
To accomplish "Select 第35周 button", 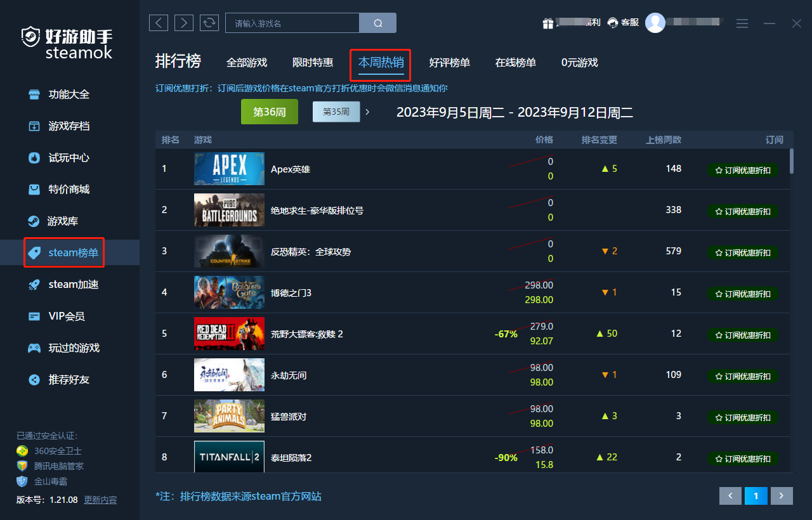I will 336,112.
